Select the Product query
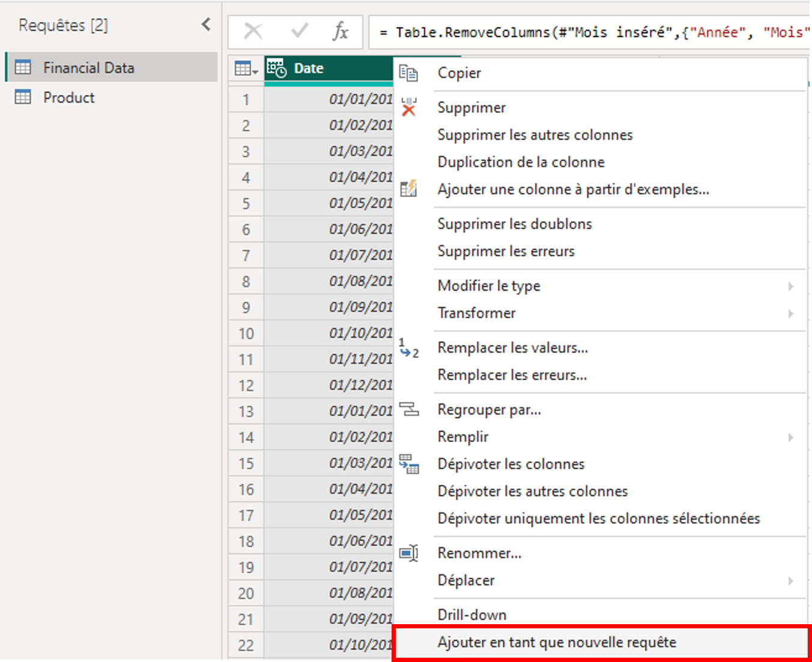The width and height of the screenshot is (812, 662). [x=68, y=97]
